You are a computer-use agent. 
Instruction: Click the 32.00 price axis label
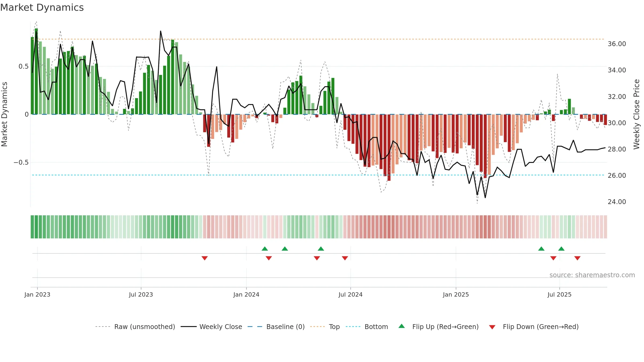617,97
